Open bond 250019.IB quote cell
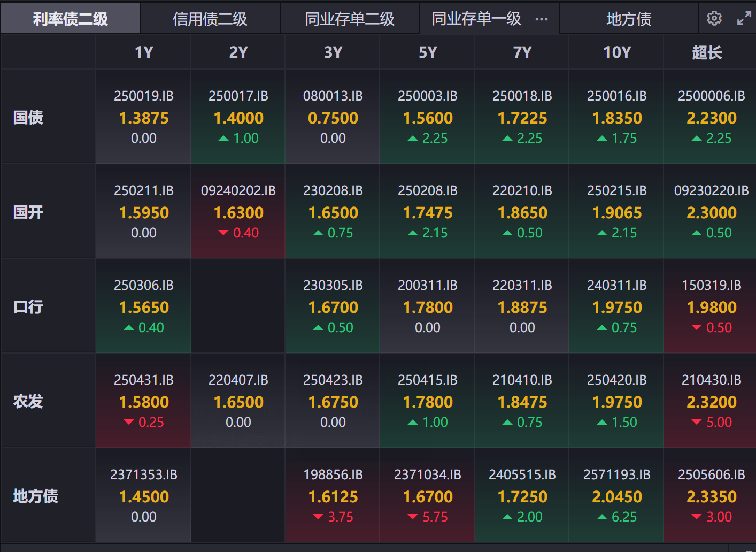Viewport: 756px width, 552px height. pyautogui.click(x=143, y=117)
